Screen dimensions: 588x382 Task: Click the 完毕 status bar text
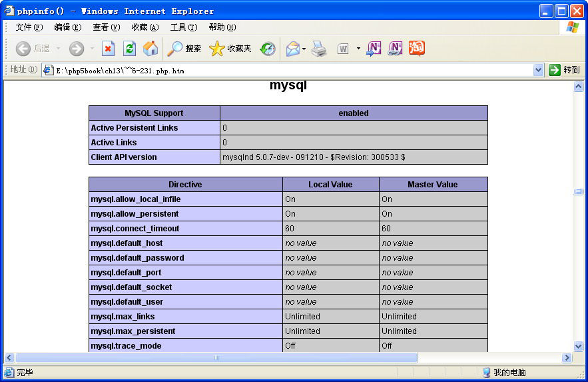[25, 373]
